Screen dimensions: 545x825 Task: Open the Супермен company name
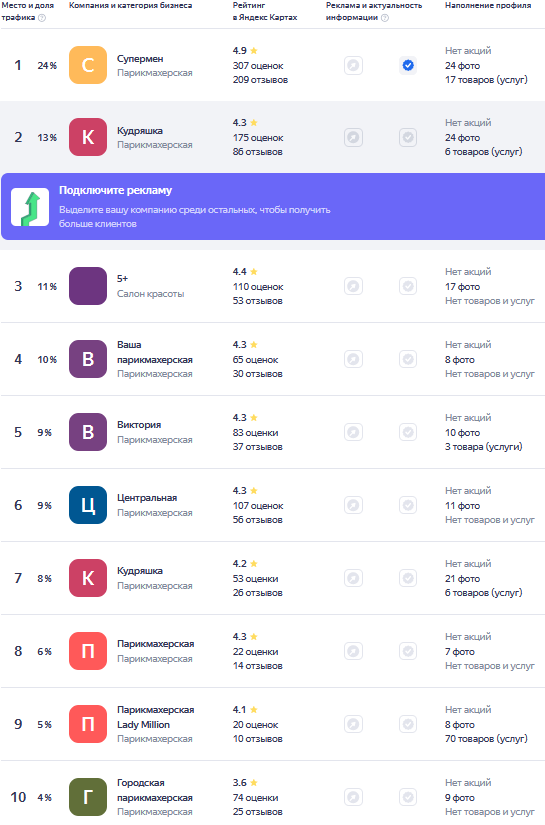click(140, 59)
